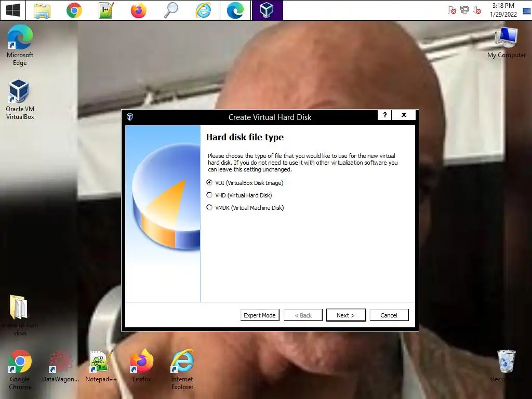The width and height of the screenshot is (532, 399).
Task: Select the Firefox desktop shortcut
Action: pyautogui.click(x=141, y=367)
